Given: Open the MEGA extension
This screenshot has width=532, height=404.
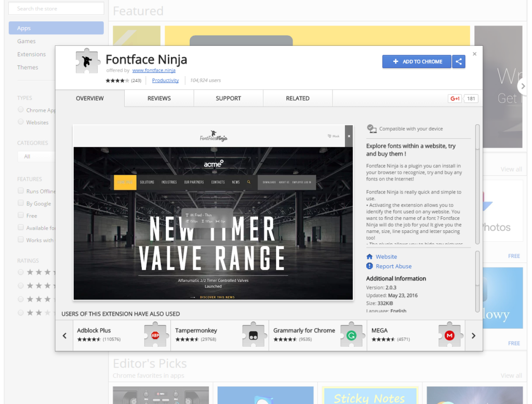Looking at the screenshot, I should (x=416, y=335).
